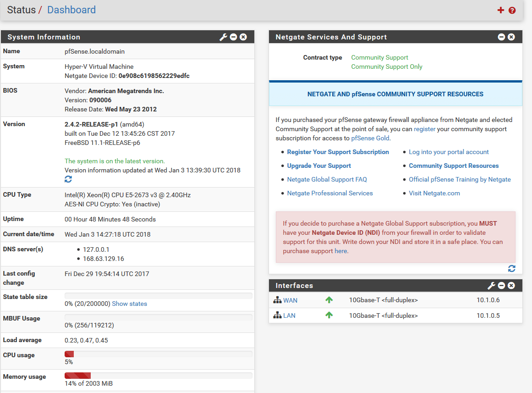This screenshot has width=532, height=393.
Task: Click last config change date Fri Dec 29
Action: [107, 274]
